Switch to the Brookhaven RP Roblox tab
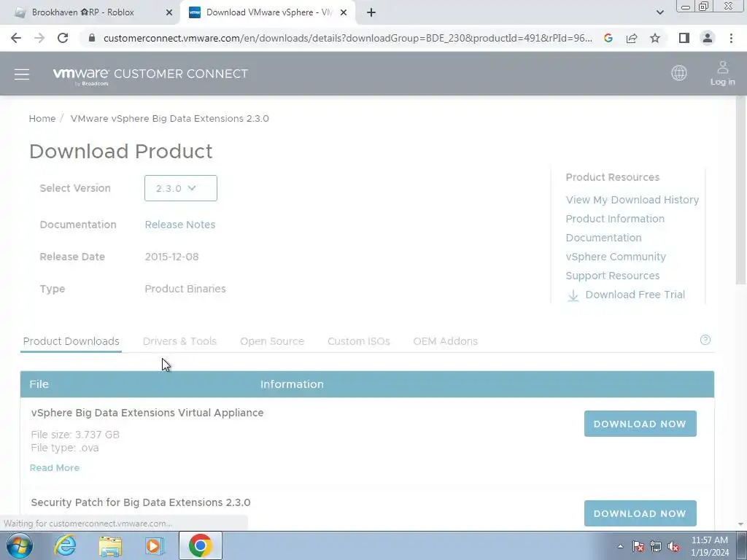 pos(90,13)
